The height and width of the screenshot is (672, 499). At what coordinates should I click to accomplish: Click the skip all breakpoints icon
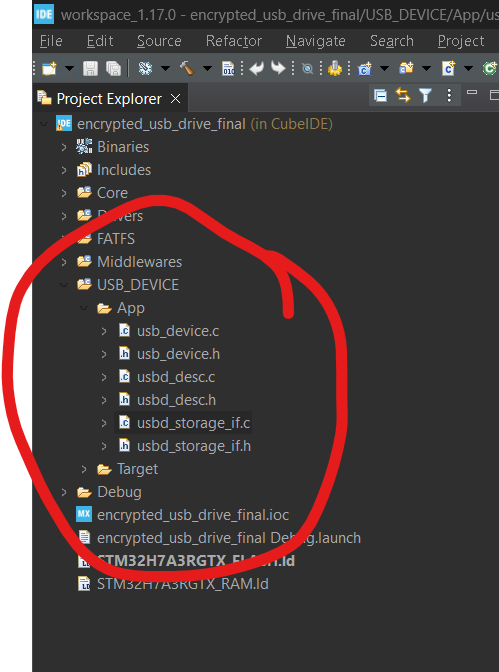[307, 68]
